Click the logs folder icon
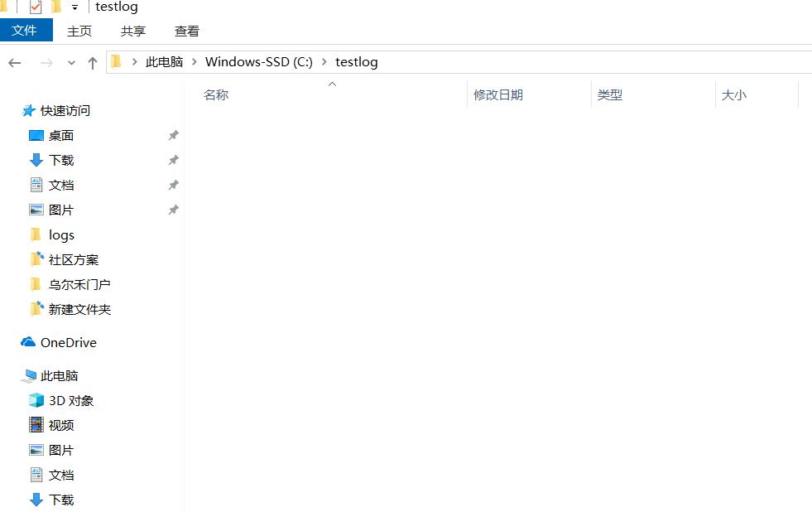This screenshot has height=512, width=812. (x=36, y=234)
